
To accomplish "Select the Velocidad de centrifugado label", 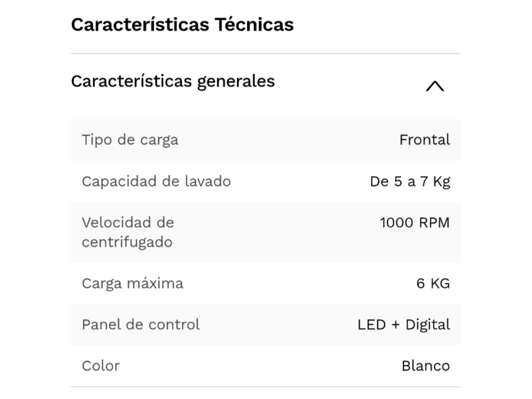I will point(128,232).
